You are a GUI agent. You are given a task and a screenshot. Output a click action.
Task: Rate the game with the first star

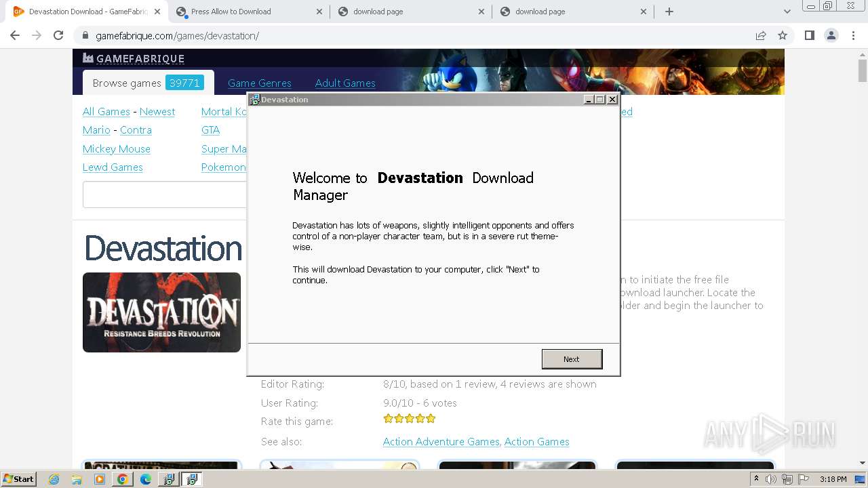[x=389, y=419]
